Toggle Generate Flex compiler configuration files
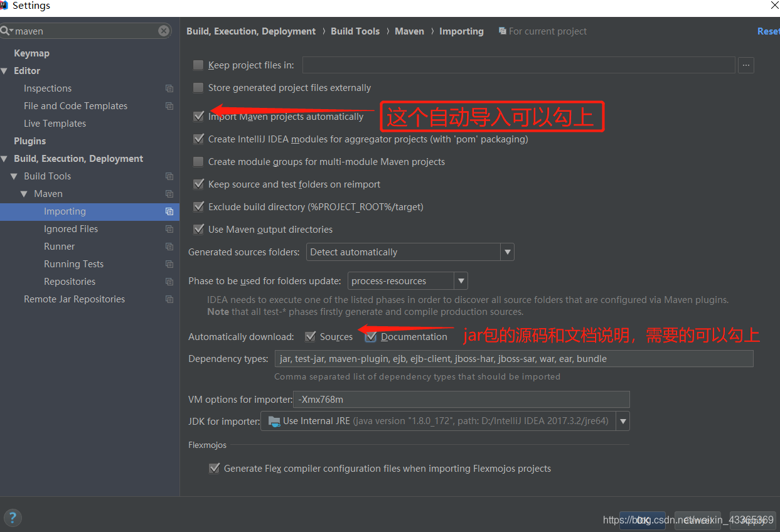The height and width of the screenshot is (532, 780). point(214,468)
